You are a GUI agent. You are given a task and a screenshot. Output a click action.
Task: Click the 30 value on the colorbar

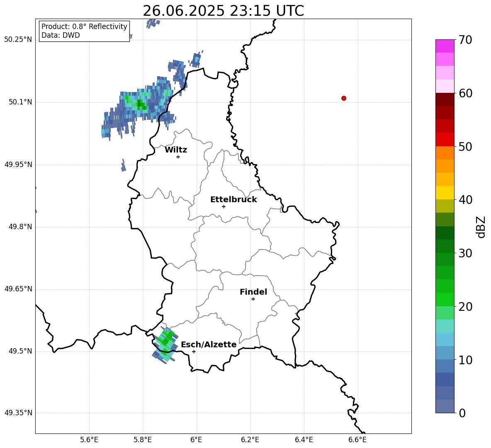(x=465, y=253)
